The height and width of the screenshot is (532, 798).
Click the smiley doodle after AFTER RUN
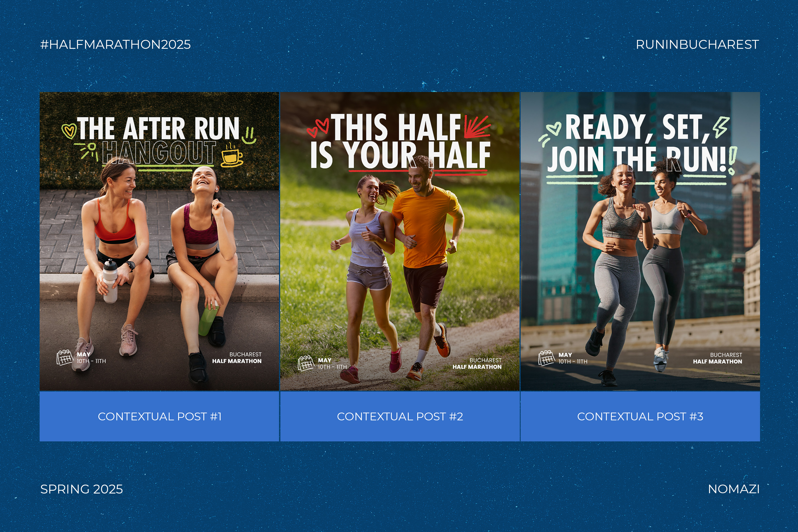click(249, 135)
